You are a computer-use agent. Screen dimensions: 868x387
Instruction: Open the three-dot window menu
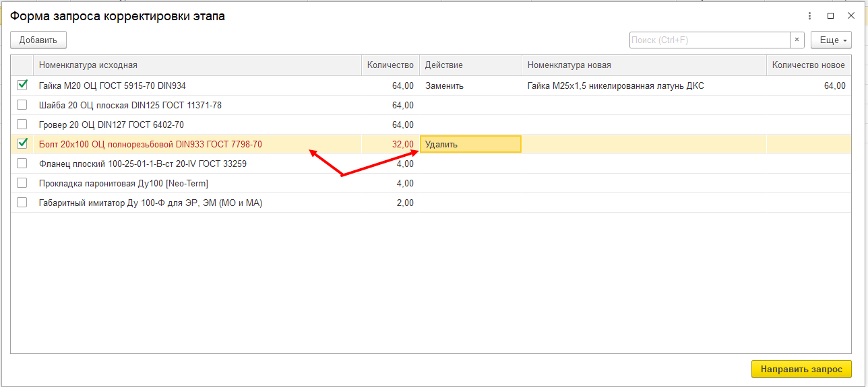point(810,16)
